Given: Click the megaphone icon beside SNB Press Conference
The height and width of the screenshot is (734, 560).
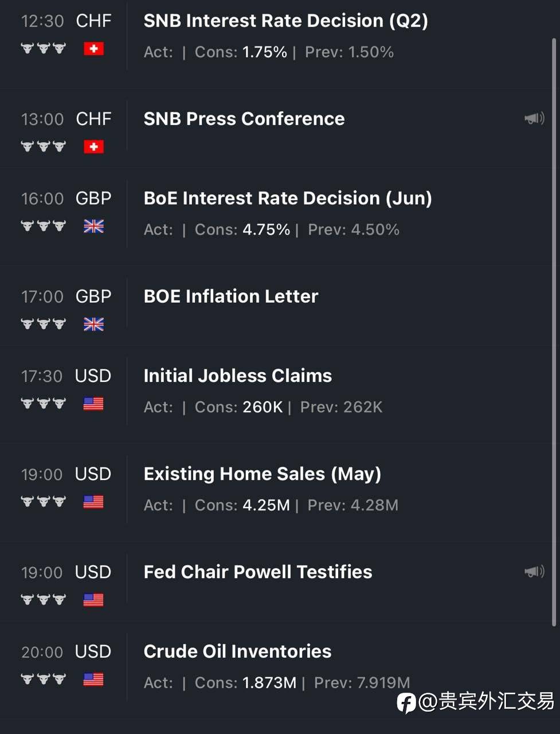Looking at the screenshot, I should pos(534,119).
